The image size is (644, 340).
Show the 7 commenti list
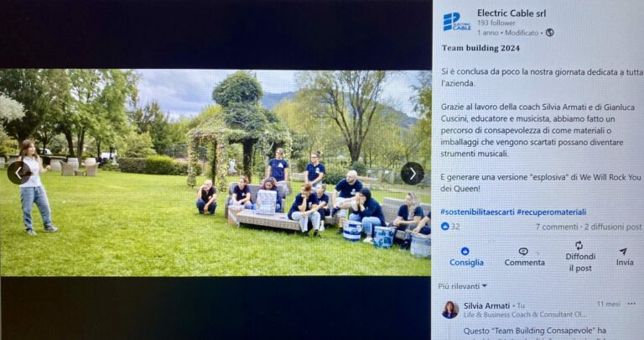tap(557, 227)
